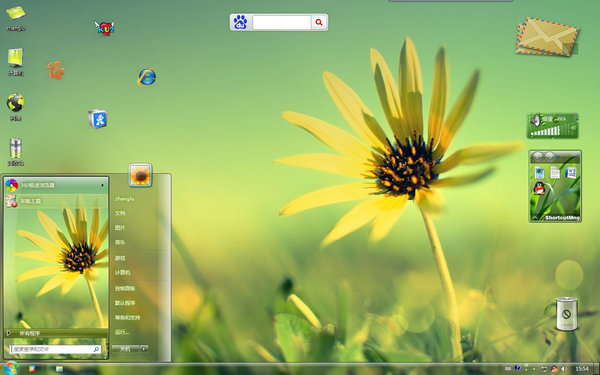This screenshot has height=375, width=600.
Task: Open zhanglu user folder in Start menu
Action: pyautogui.click(x=125, y=199)
